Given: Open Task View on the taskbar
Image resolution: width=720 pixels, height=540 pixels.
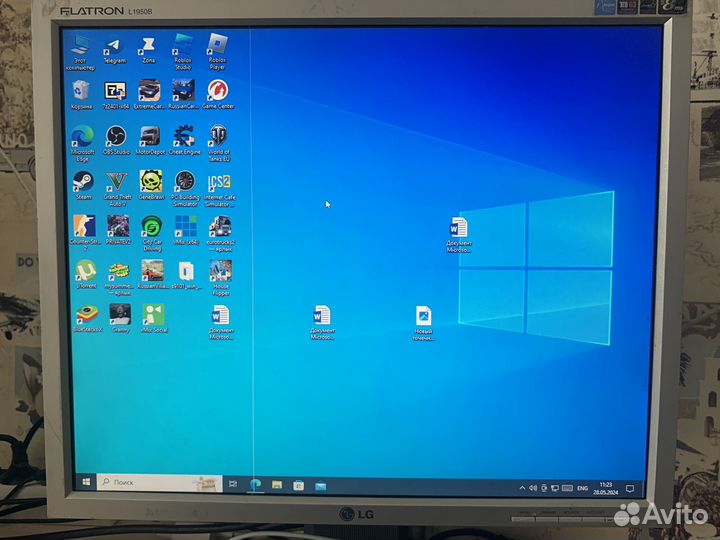Looking at the screenshot, I should click(233, 484).
